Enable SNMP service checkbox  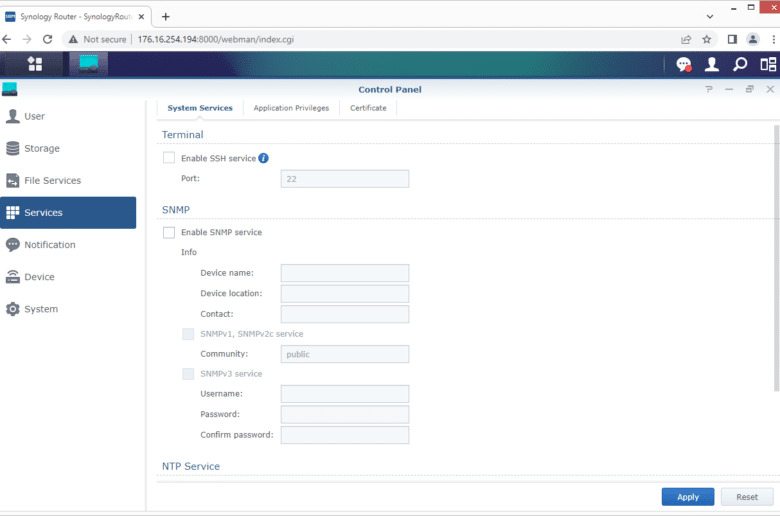pyautogui.click(x=169, y=232)
